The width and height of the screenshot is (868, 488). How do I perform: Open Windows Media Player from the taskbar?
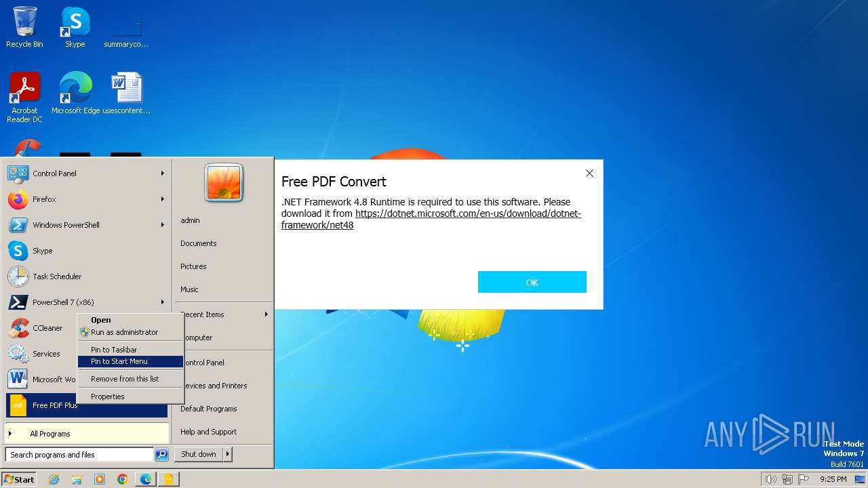[x=100, y=479]
